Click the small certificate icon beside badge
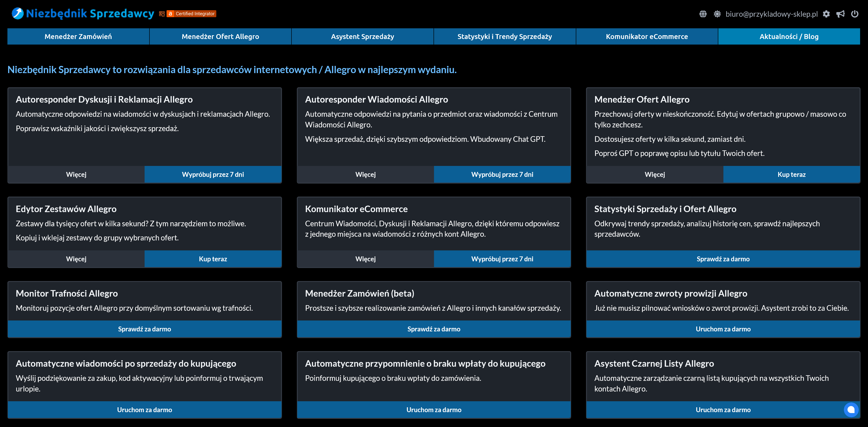Viewport: 868px width, 427px height. (162, 14)
